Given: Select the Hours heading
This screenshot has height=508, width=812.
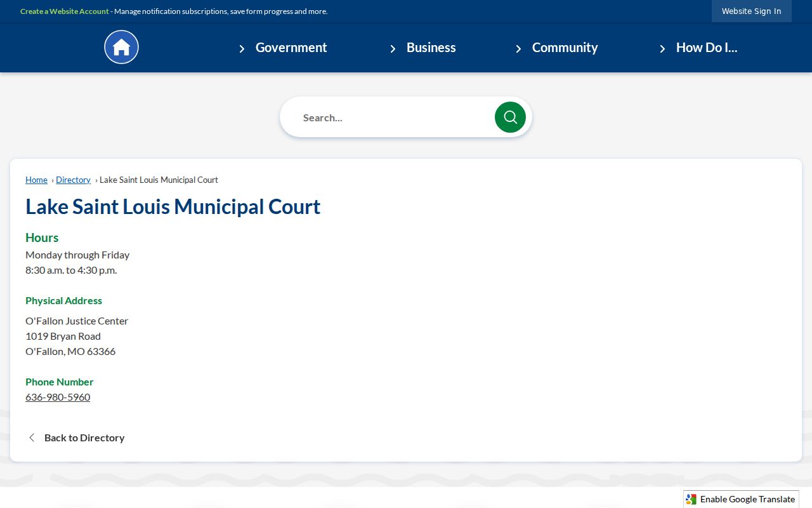Looking at the screenshot, I should (42, 237).
